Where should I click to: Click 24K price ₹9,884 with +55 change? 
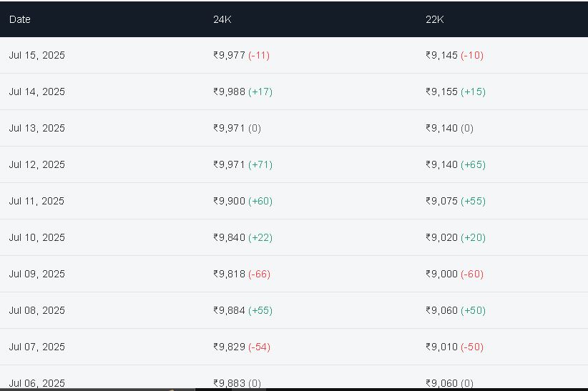click(242, 310)
